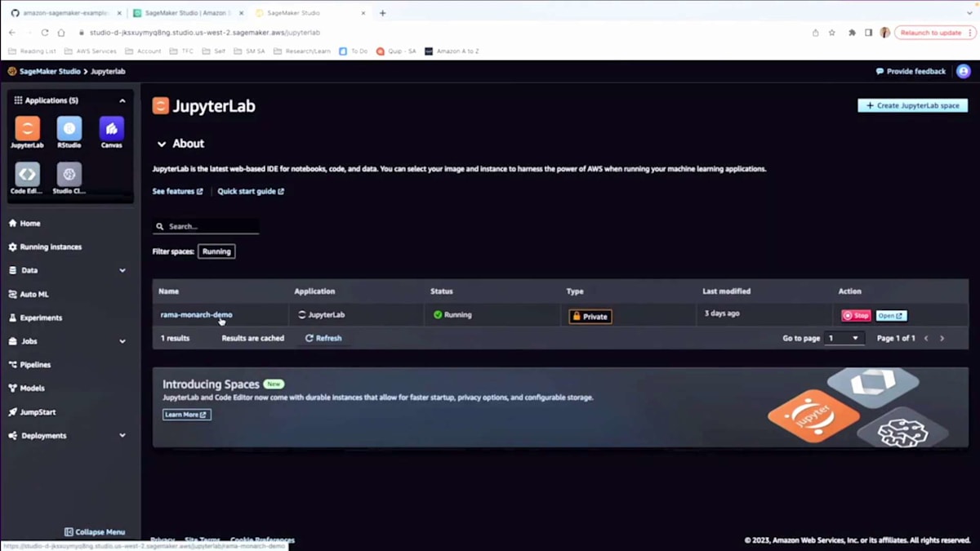This screenshot has height=551, width=980.
Task: Collapse the About section chevron
Action: 162,144
